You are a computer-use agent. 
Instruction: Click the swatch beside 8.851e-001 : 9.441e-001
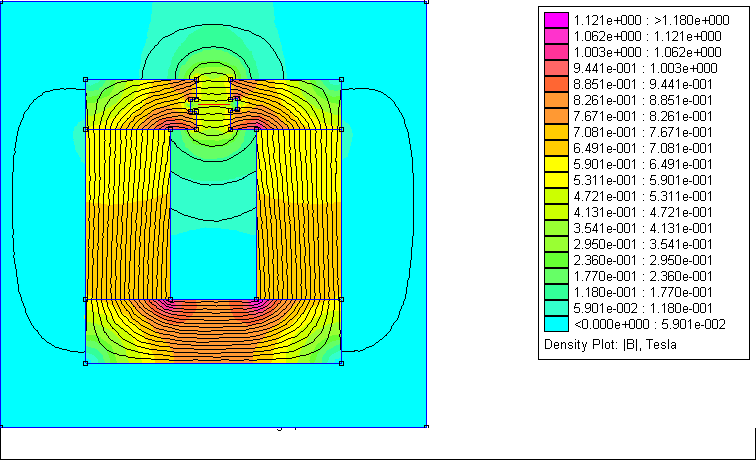[556, 84]
